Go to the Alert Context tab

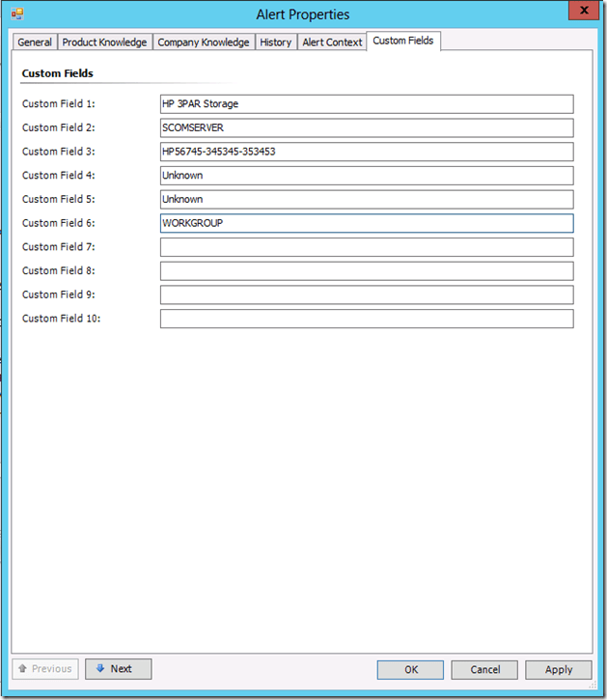tap(332, 42)
